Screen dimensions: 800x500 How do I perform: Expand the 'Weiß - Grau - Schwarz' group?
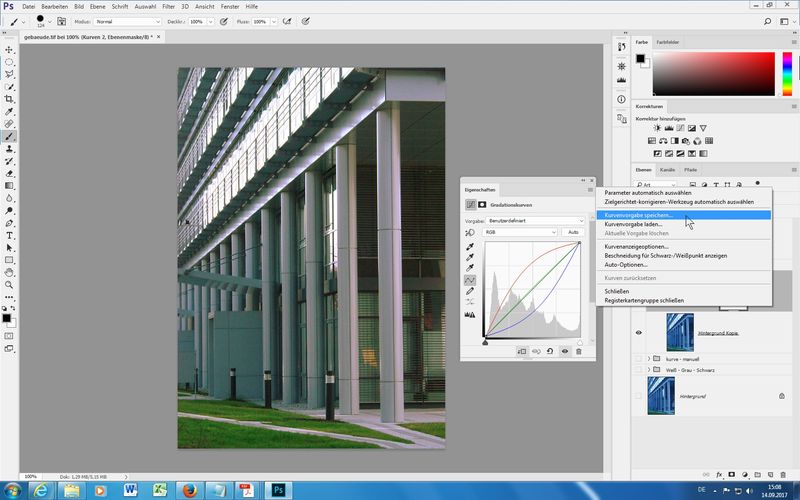(x=649, y=370)
